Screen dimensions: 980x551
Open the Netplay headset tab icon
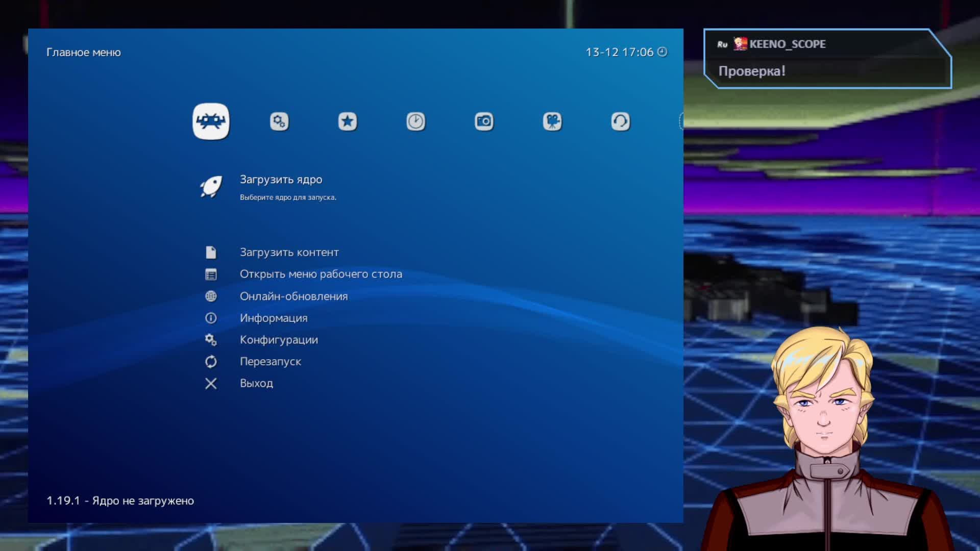click(620, 121)
